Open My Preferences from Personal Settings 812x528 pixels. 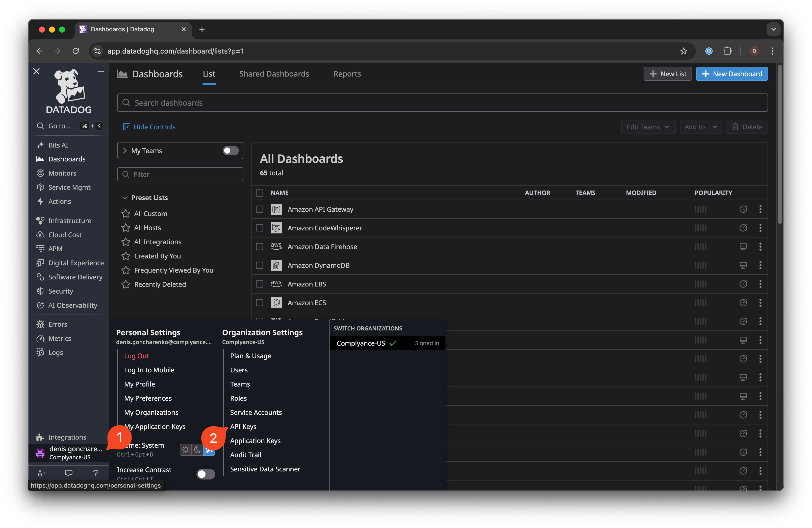[x=148, y=398]
